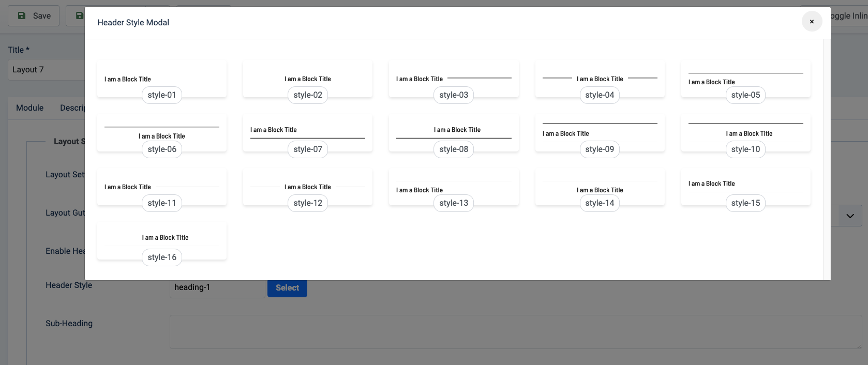Choose the style-08 header option
This screenshot has width=868, height=365.
[453, 133]
